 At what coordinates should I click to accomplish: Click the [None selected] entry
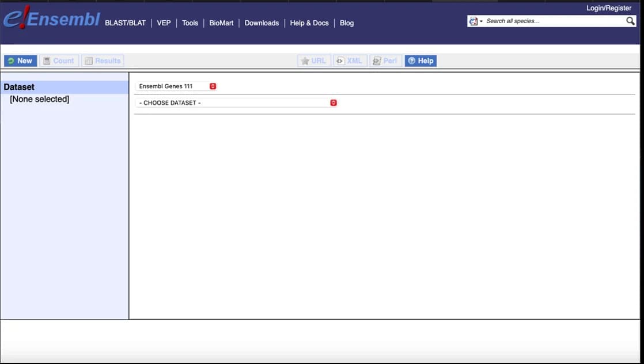(39, 99)
